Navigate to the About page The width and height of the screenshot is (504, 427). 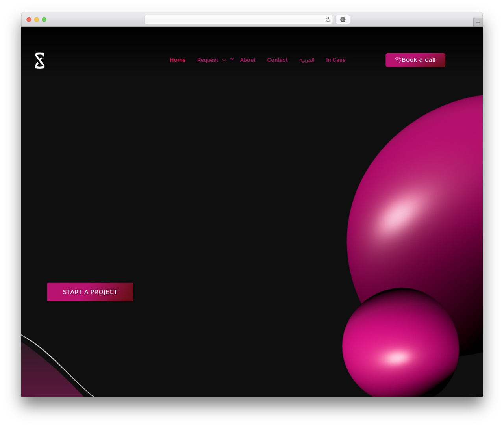(x=248, y=60)
